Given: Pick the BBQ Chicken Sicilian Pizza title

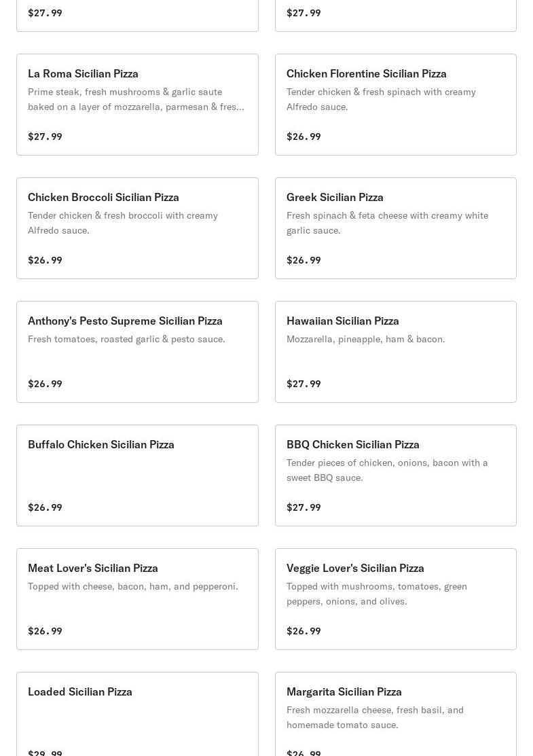Looking at the screenshot, I should (x=352, y=444).
